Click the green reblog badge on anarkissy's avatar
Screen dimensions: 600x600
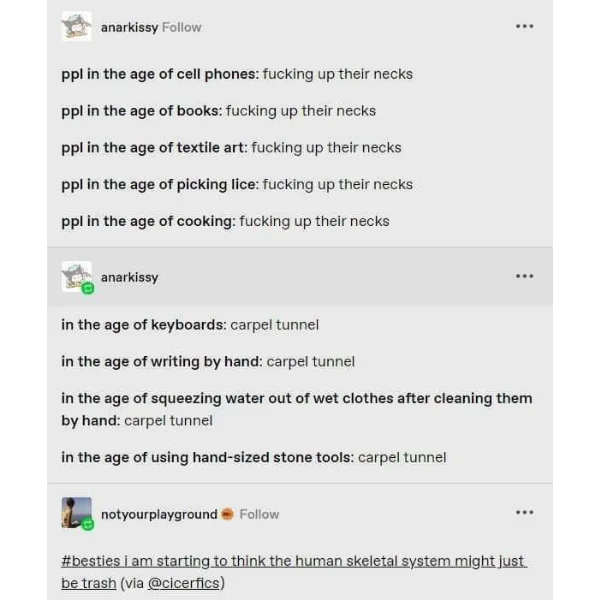pyautogui.click(x=88, y=288)
